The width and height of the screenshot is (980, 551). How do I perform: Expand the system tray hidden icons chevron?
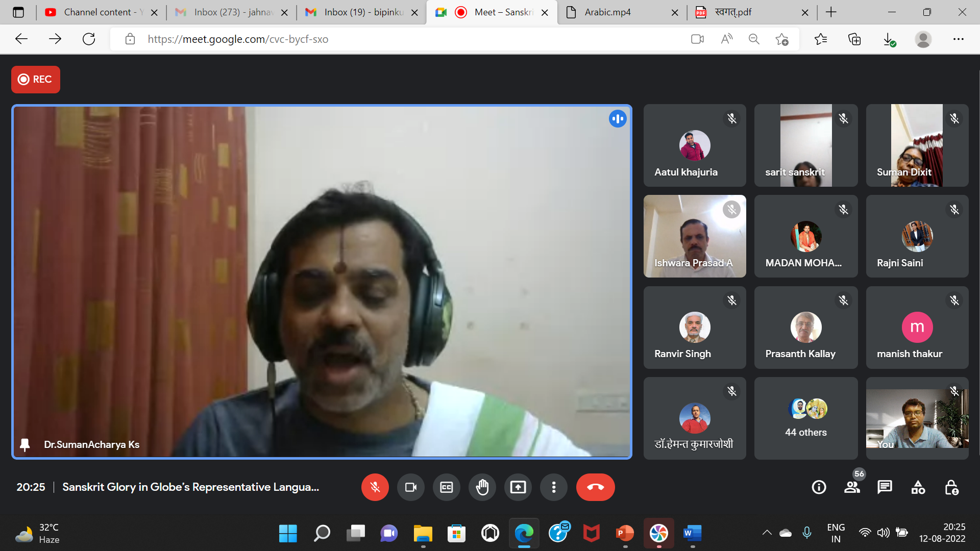coord(767,533)
